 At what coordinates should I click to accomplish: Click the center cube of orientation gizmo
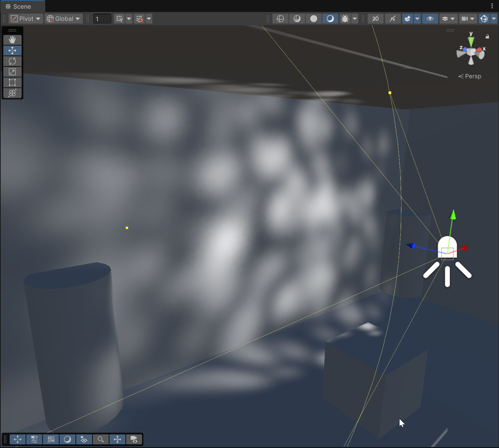pyautogui.click(x=471, y=52)
